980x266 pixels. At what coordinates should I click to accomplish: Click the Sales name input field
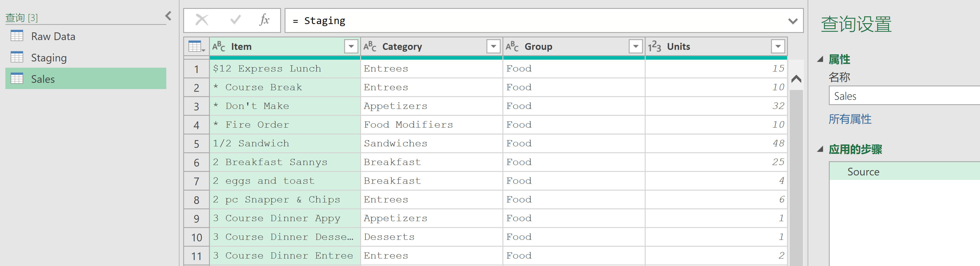904,96
